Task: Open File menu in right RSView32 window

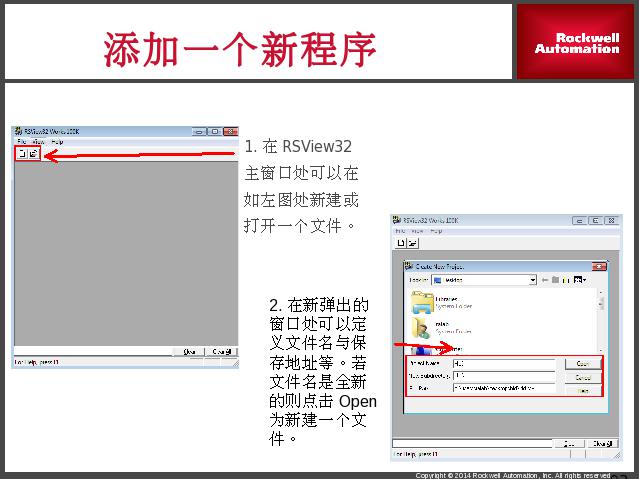Action: click(x=400, y=231)
